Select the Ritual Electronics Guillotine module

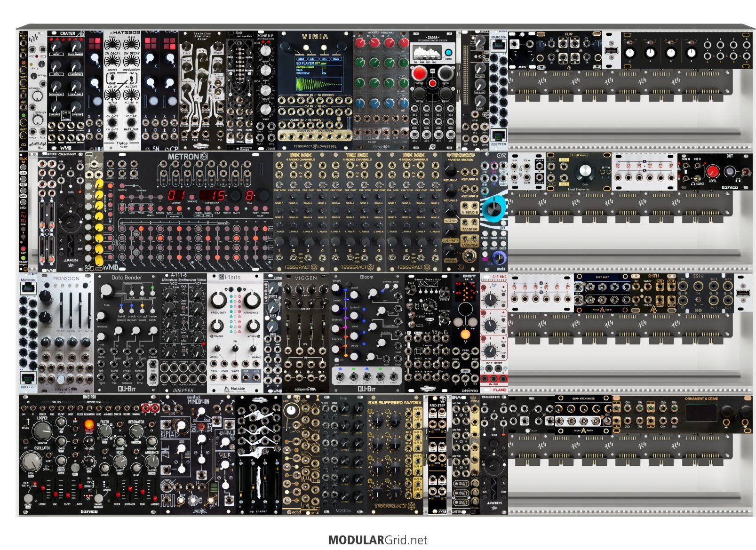coord(579,172)
